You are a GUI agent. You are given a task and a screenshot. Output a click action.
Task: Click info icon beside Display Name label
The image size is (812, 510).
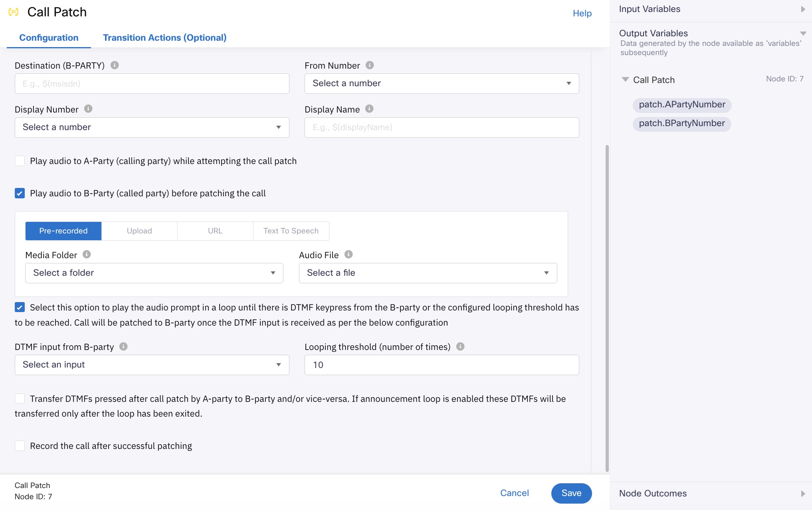pos(369,109)
